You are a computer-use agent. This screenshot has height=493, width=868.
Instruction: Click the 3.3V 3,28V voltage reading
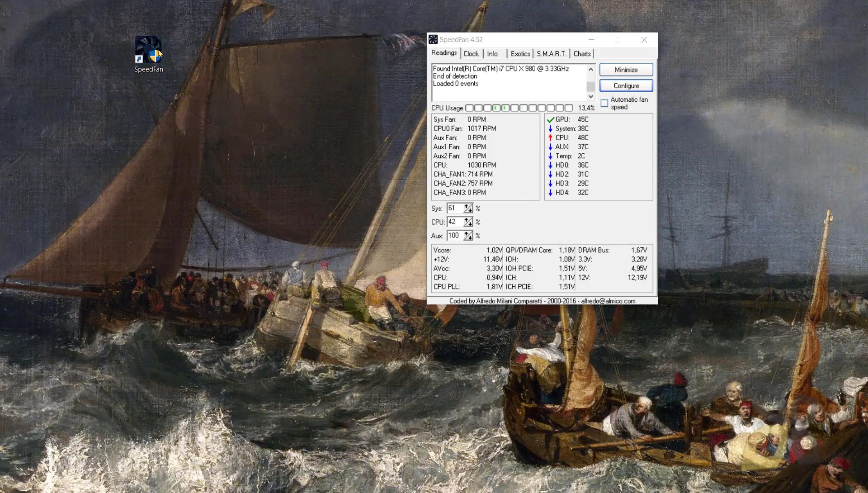613,260
